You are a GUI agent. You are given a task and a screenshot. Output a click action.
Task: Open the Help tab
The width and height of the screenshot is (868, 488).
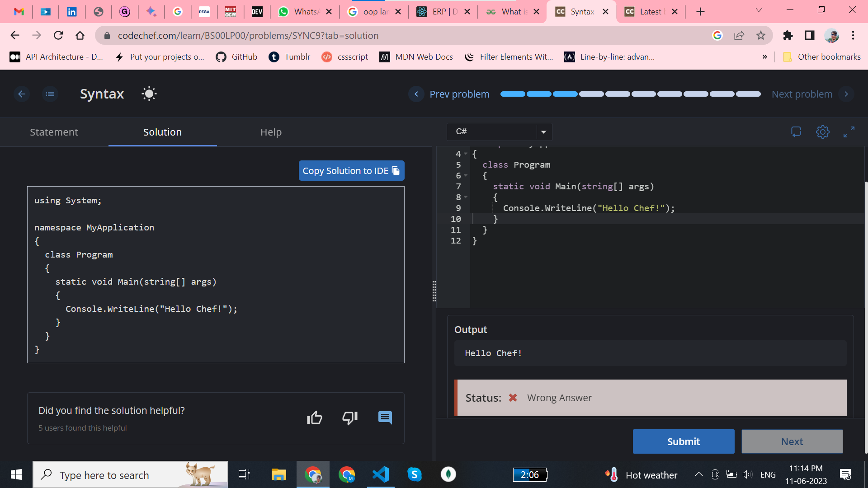coord(271,132)
